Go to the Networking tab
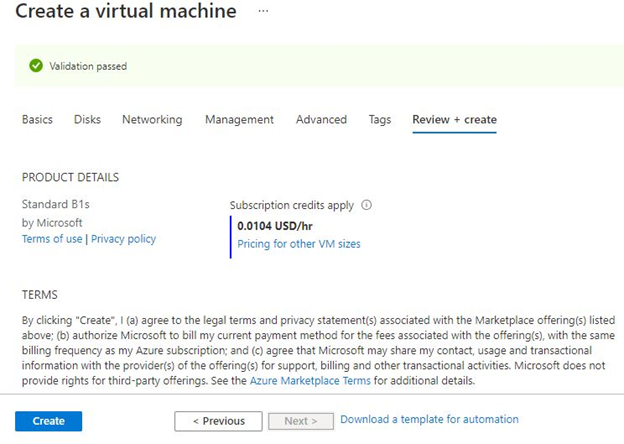 pyautogui.click(x=152, y=120)
